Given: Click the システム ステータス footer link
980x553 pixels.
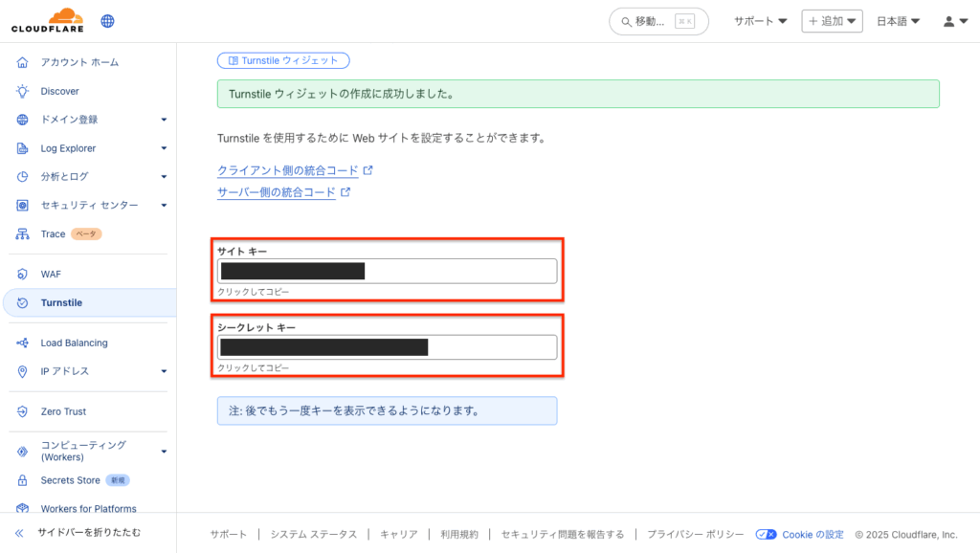Looking at the screenshot, I should click(313, 534).
